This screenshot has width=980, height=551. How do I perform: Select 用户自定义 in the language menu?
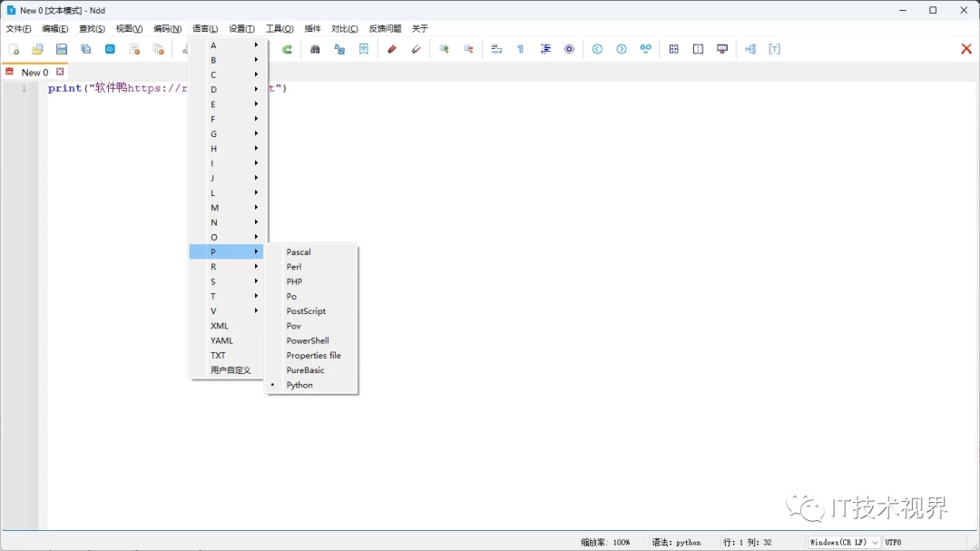[x=230, y=370]
